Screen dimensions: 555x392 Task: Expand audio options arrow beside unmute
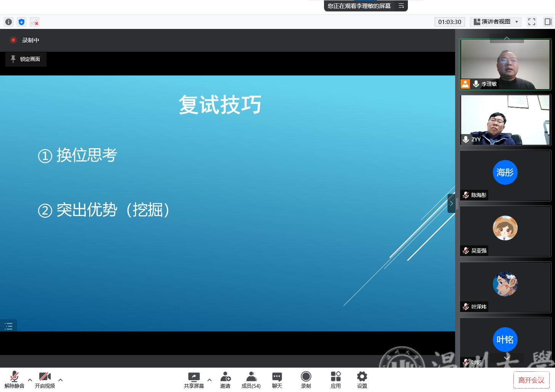point(30,380)
